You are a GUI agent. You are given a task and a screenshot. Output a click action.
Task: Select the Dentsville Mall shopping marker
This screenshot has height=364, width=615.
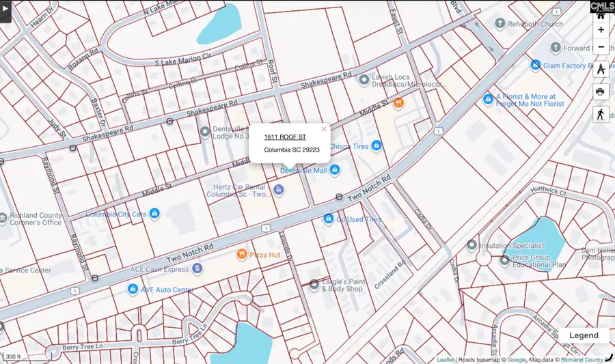click(x=335, y=170)
